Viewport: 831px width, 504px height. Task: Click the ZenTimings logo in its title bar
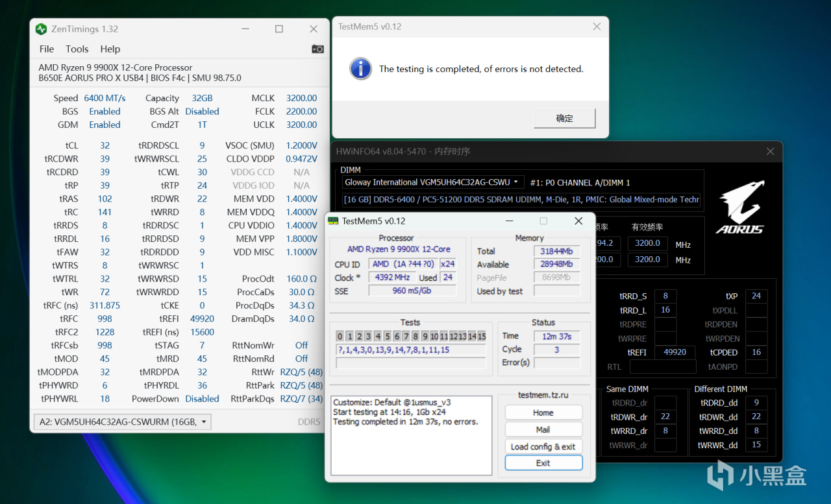[41, 29]
